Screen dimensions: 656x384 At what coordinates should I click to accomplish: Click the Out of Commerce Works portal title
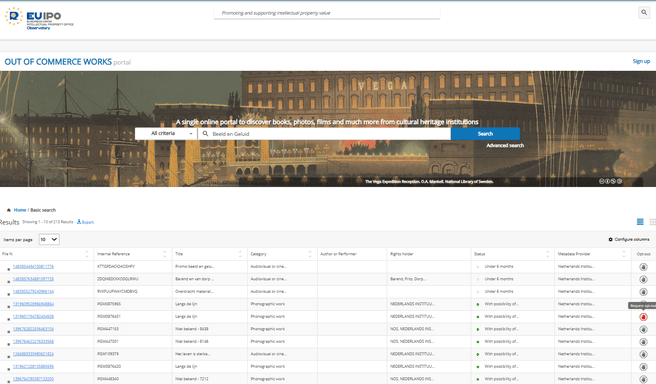67,62
